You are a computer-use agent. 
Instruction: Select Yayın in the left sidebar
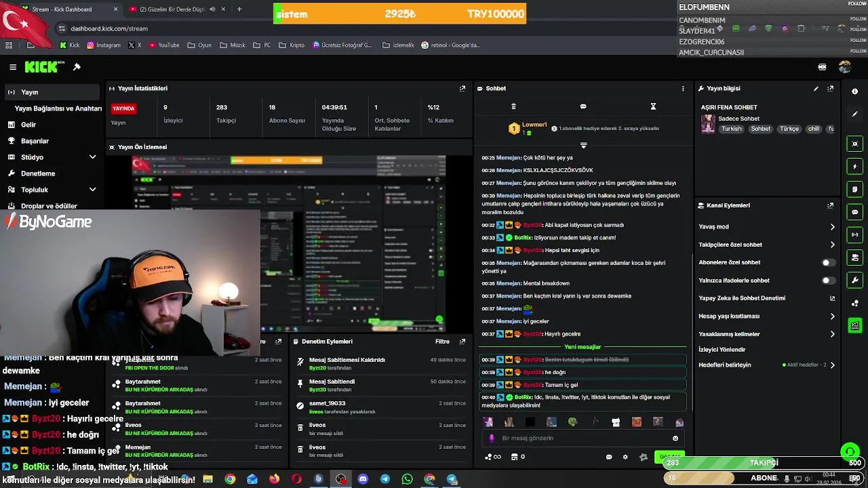(x=52, y=92)
